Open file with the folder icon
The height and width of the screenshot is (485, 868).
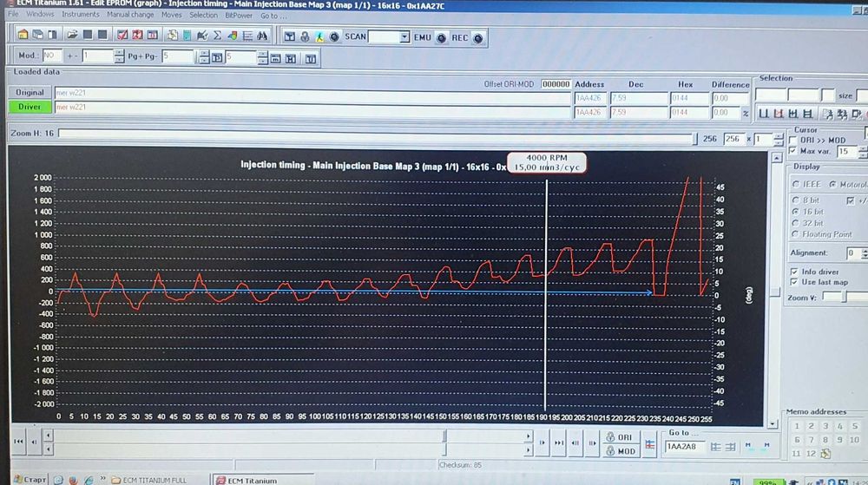click(x=72, y=35)
